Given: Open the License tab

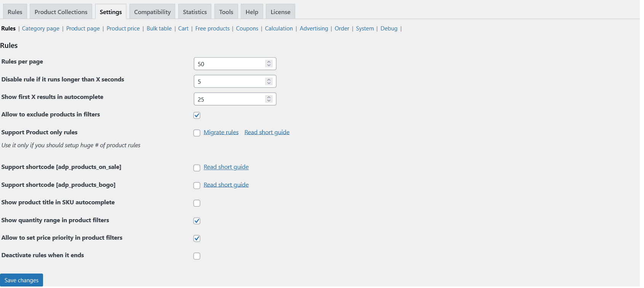Looking at the screenshot, I should (280, 12).
